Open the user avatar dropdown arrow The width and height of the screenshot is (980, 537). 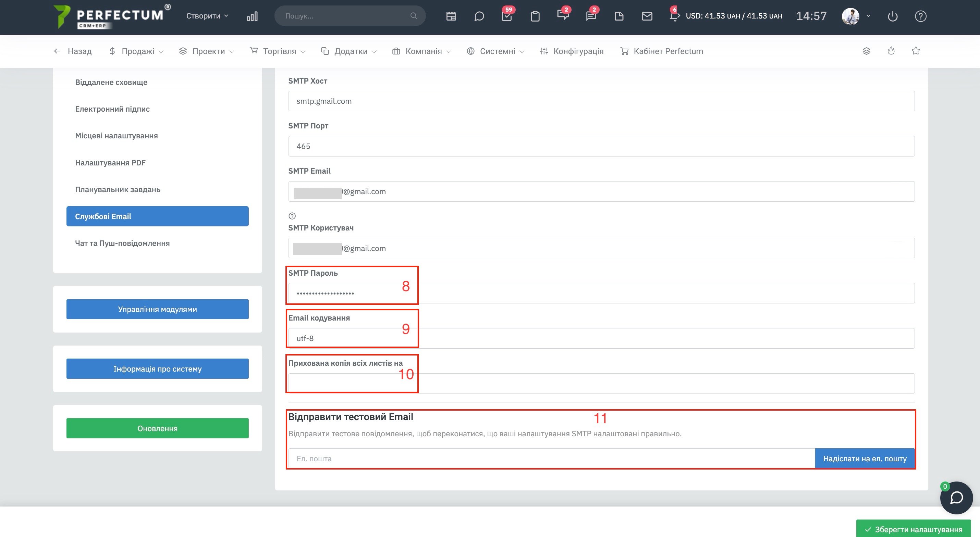[869, 16]
